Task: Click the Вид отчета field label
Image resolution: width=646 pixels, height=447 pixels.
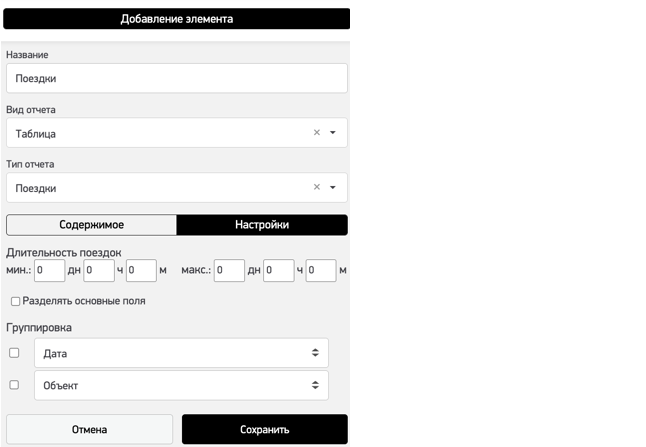Action: 31,110
